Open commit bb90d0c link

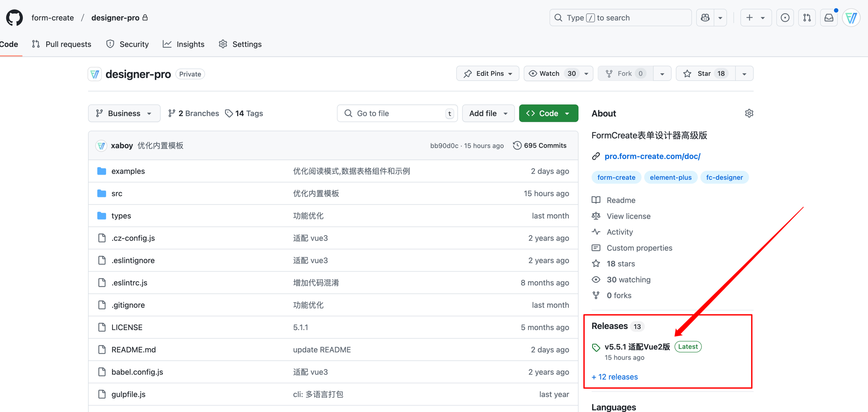tap(444, 146)
